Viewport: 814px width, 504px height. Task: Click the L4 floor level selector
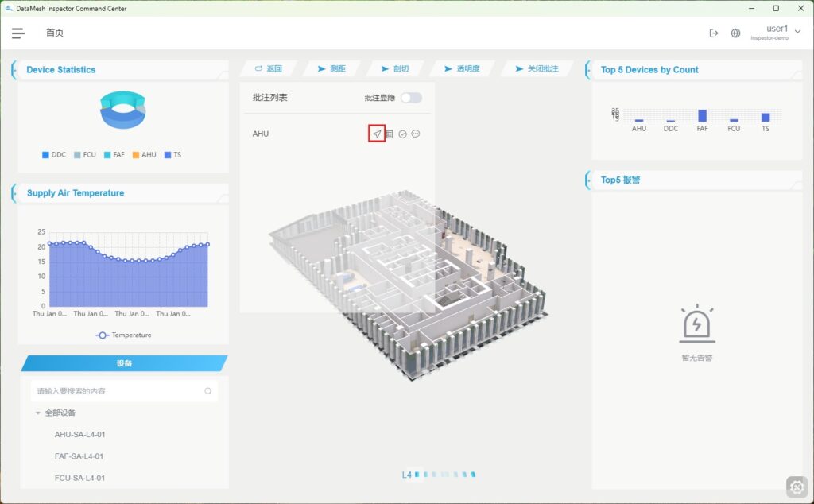pos(406,475)
